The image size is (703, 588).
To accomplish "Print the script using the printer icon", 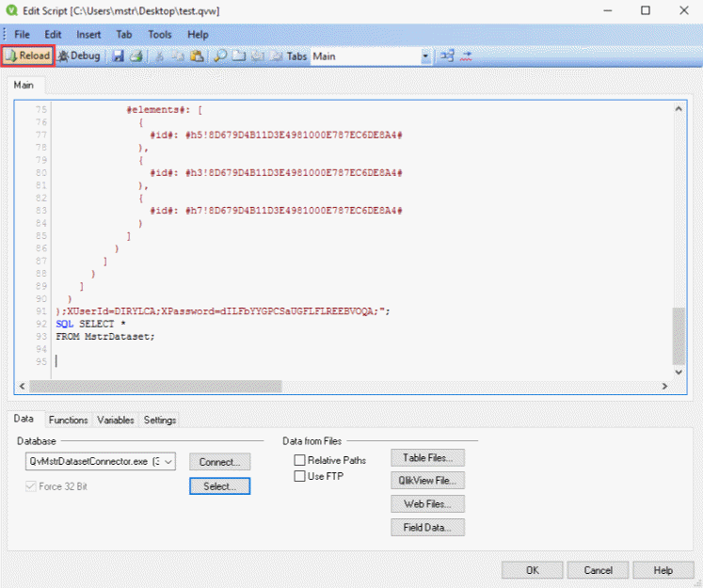I will 136,56.
